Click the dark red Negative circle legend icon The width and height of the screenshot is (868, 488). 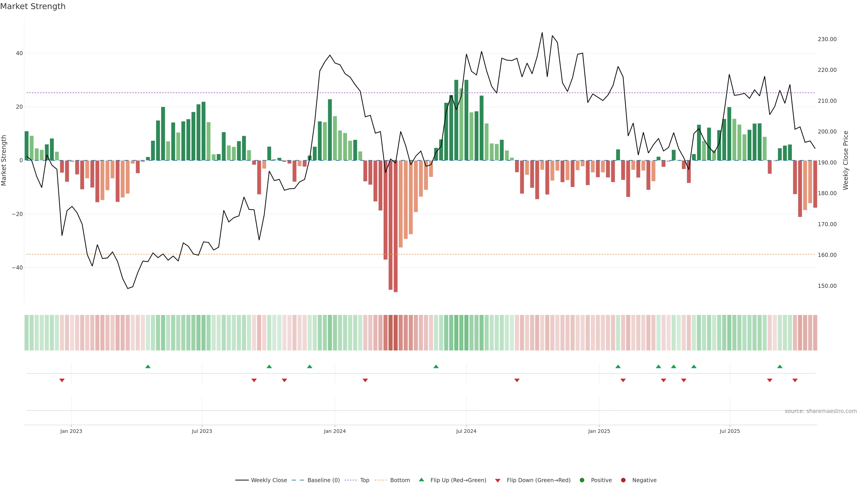pyautogui.click(x=623, y=480)
